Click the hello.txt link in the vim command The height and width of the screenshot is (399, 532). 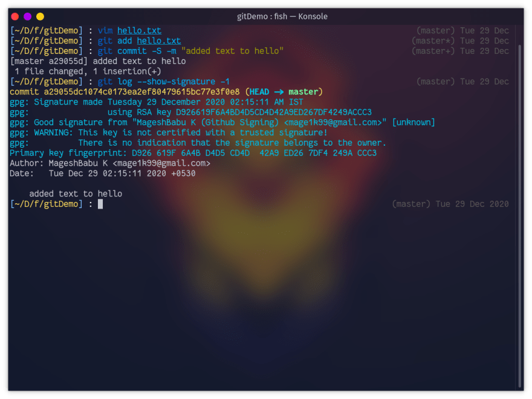pyautogui.click(x=139, y=31)
